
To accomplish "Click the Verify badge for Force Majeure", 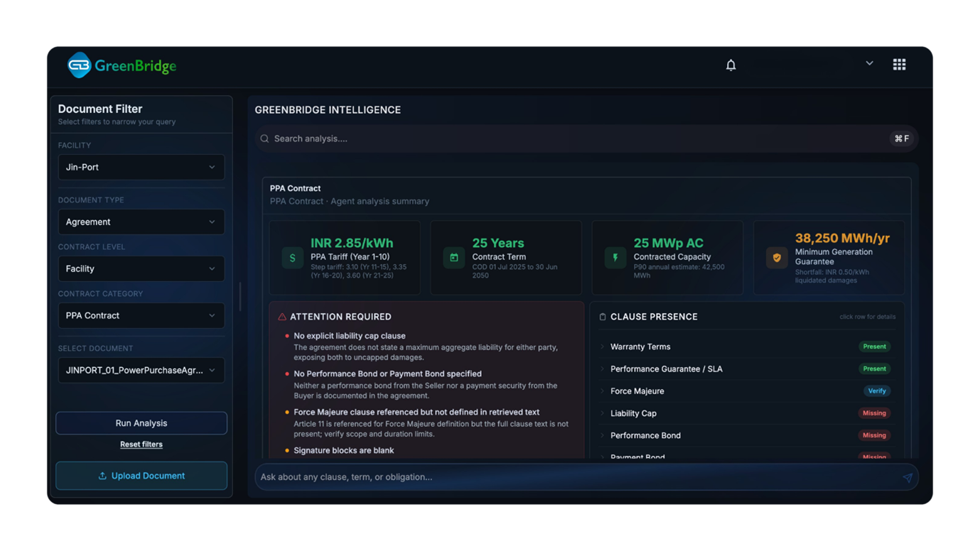I will [877, 391].
